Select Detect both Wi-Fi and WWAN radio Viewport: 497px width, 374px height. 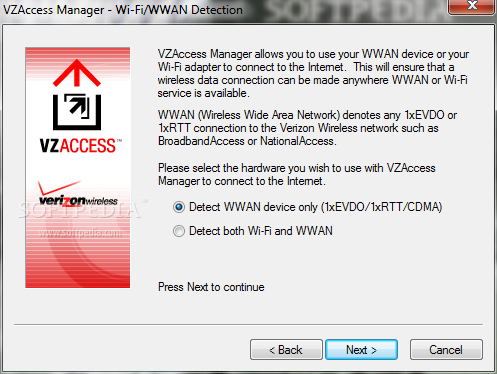179,231
